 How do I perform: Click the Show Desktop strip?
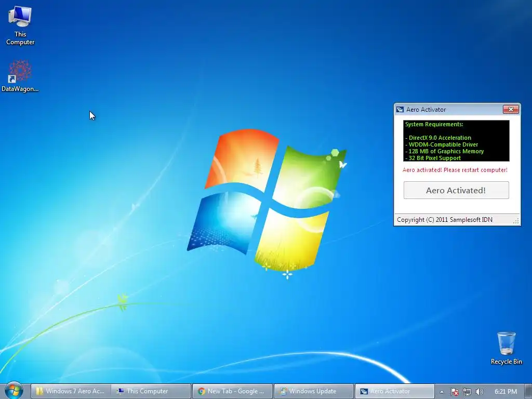click(528, 391)
